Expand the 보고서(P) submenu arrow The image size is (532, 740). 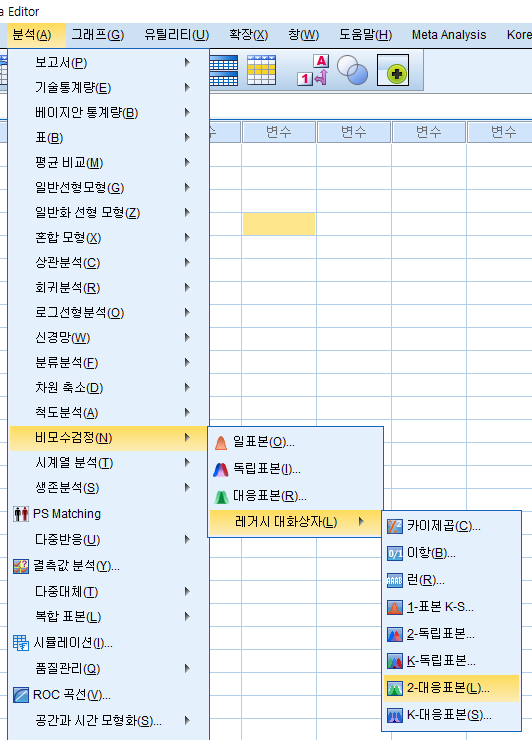[187, 62]
